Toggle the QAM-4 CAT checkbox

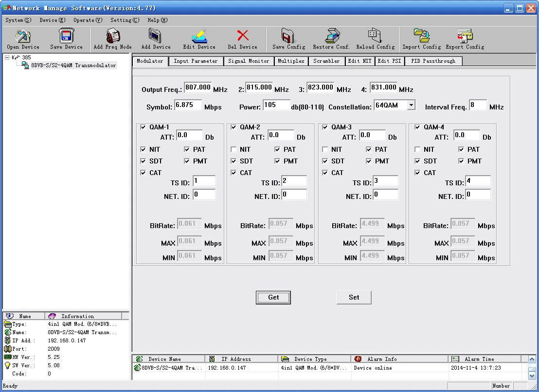pyautogui.click(x=418, y=173)
